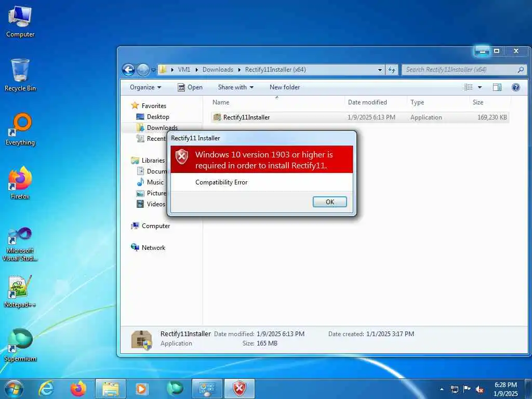Image resolution: width=532 pixels, height=399 pixels.
Task: Show hidden tray icons arrow
Action: (x=442, y=389)
